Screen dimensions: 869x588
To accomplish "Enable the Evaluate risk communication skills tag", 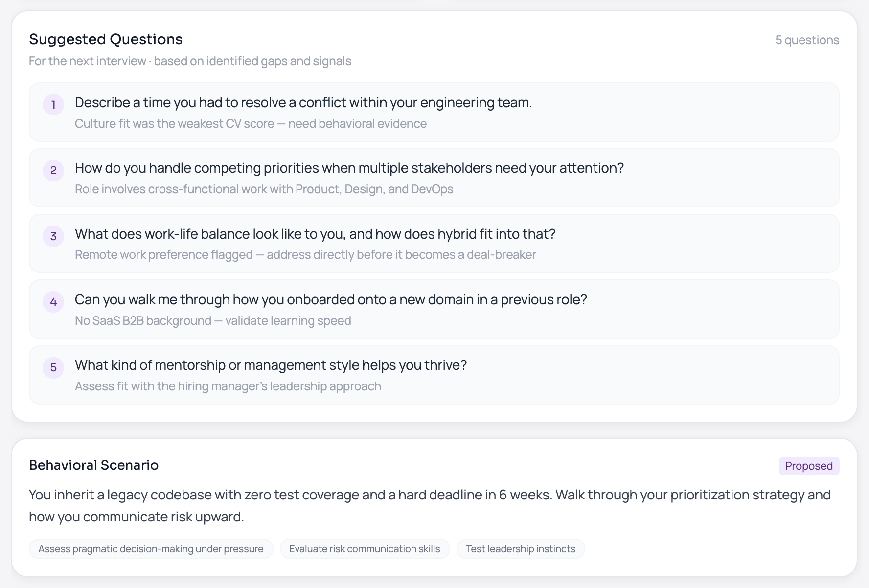I will pyautogui.click(x=365, y=548).
